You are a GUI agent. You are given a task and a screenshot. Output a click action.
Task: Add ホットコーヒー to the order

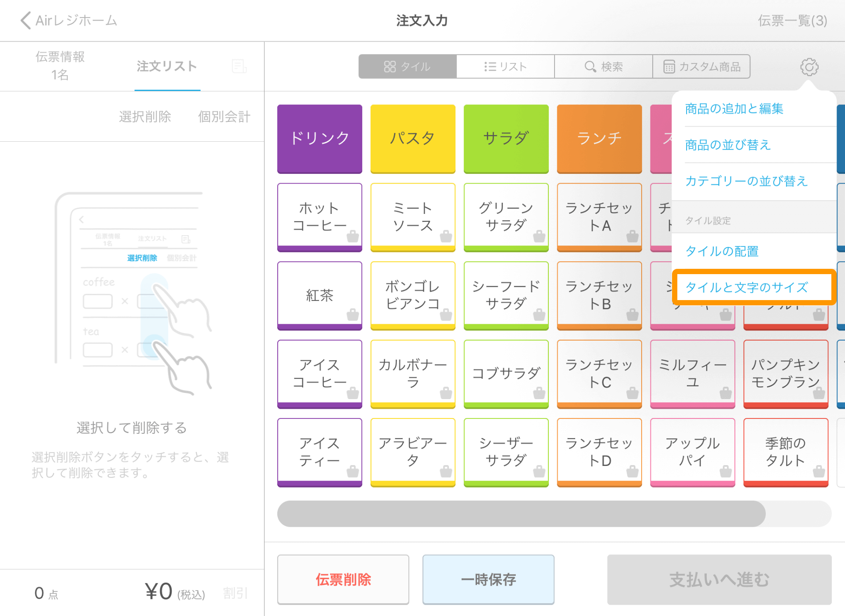point(320,217)
